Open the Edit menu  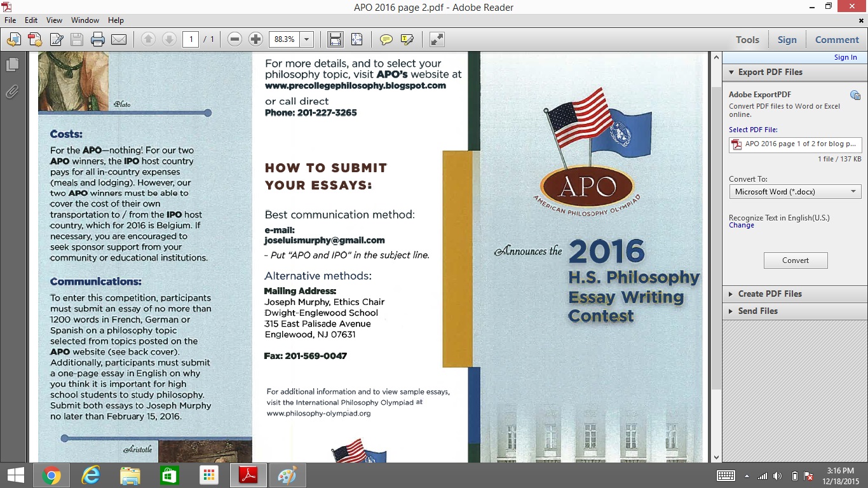coord(31,20)
